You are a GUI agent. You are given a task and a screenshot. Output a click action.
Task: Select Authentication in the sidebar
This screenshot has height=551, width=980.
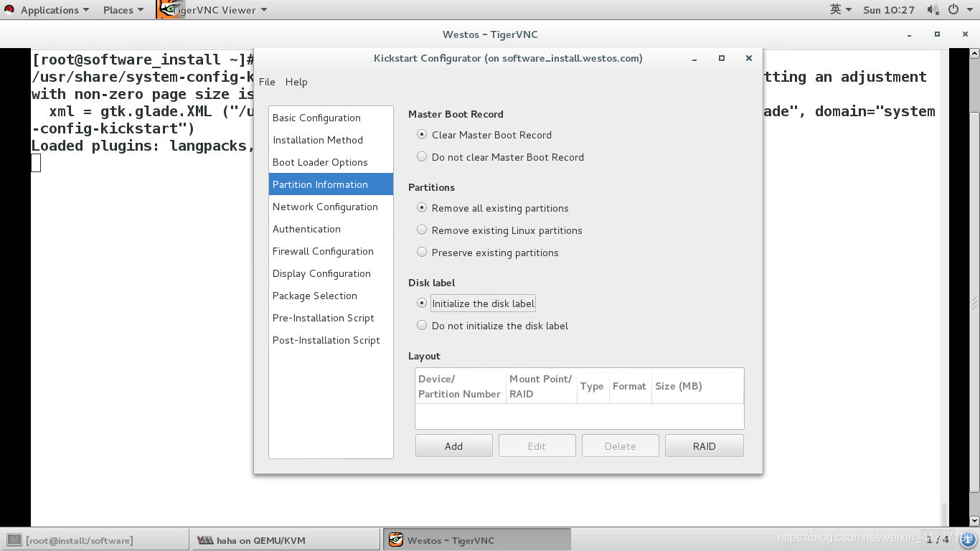331,229
